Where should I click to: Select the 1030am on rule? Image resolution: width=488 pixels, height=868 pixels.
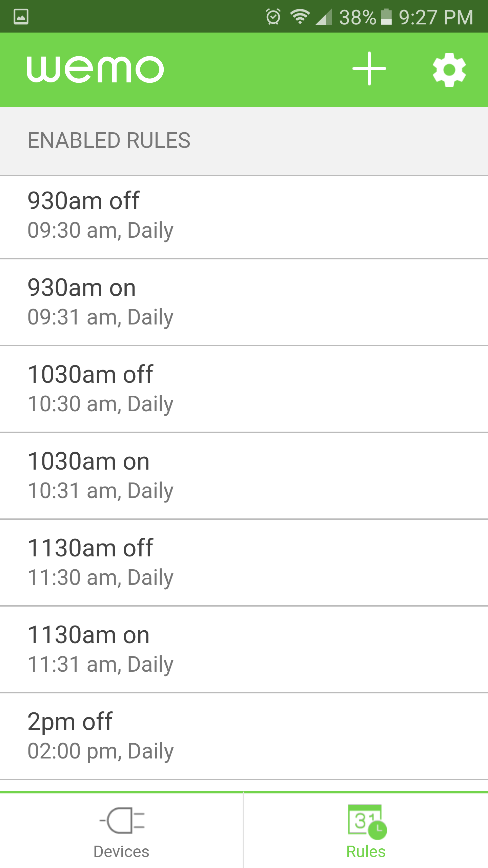point(244,476)
